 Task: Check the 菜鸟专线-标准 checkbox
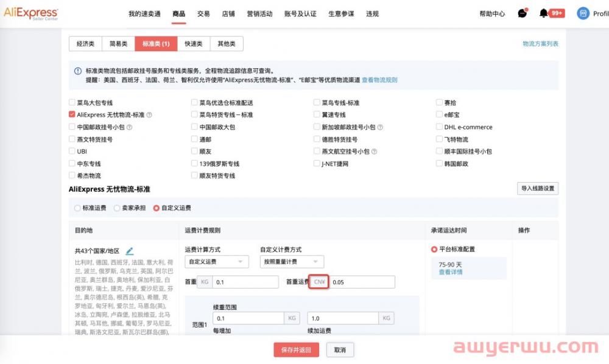pyautogui.click(x=317, y=102)
